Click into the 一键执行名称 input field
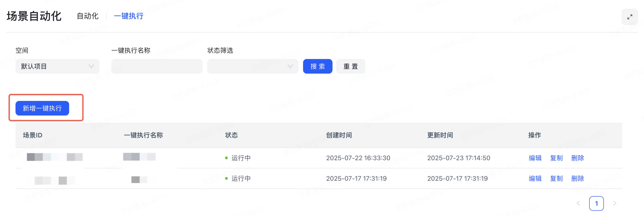Image resolution: width=644 pixels, height=216 pixels. [157, 66]
